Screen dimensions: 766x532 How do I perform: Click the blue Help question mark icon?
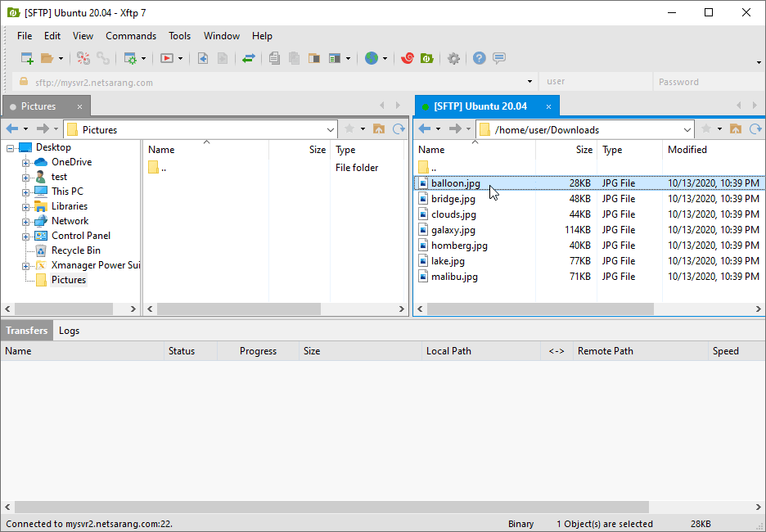point(480,58)
